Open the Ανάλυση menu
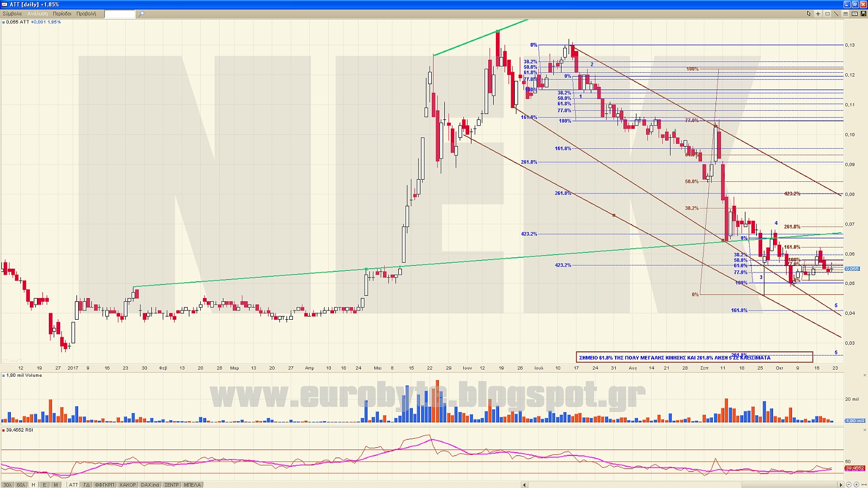Viewport: 868px width, 488px height. pyautogui.click(x=37, y=14)
